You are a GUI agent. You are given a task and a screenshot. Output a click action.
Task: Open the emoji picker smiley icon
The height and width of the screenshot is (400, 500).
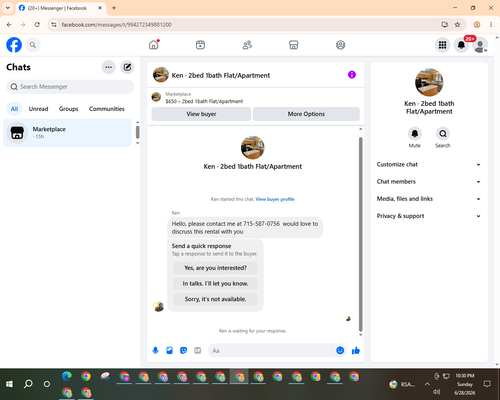[x=340, y=350]
